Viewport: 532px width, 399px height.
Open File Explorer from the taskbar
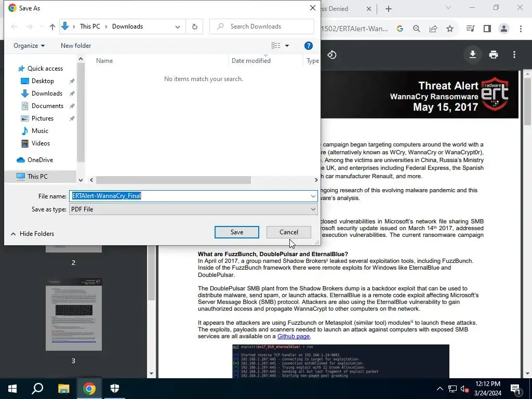point(63,389)
